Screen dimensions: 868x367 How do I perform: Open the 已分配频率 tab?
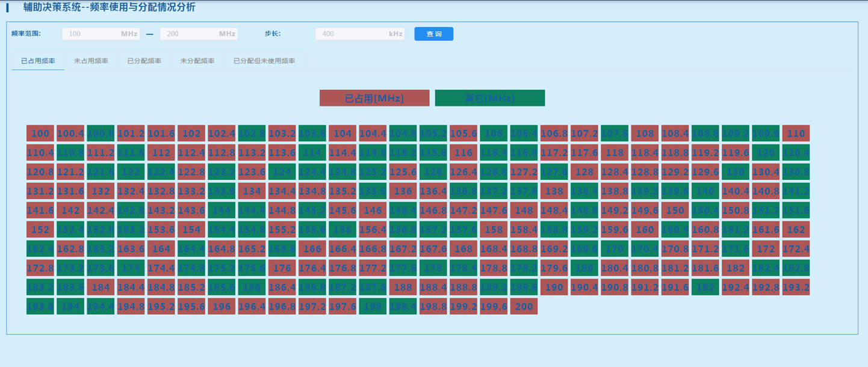point(144,61)
